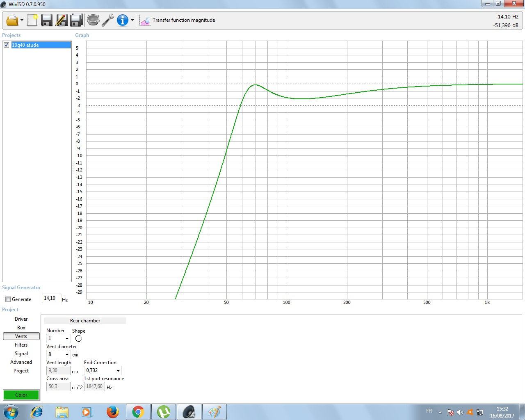Click the Cross area field
Screen dimensions: 525x420
click(58, 386)
